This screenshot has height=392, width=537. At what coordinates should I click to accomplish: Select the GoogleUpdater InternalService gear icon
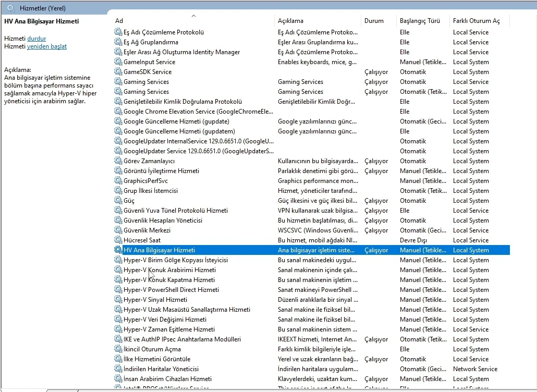118,141
